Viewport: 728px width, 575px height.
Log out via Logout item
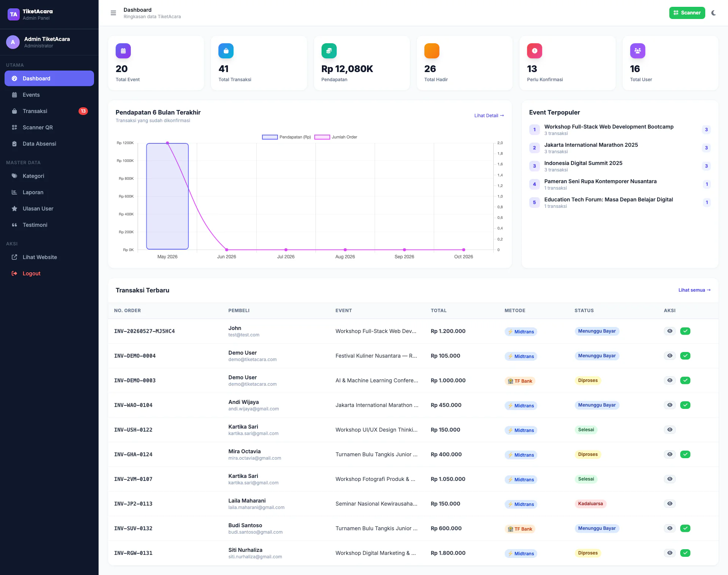[49, 273]
